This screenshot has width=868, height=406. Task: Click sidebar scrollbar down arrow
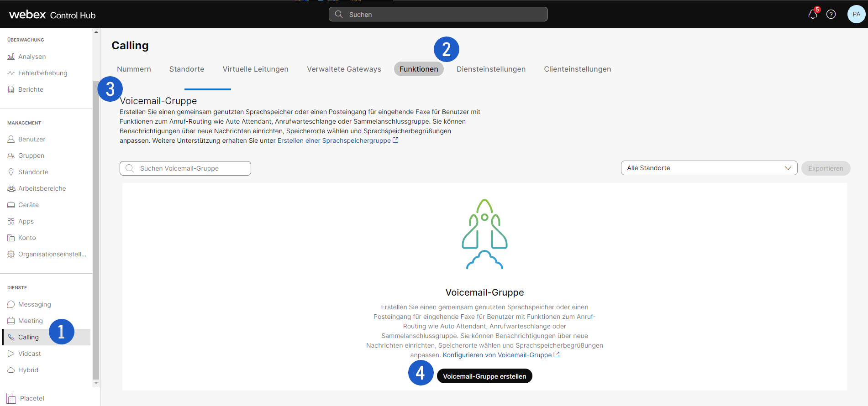[96, 384]
